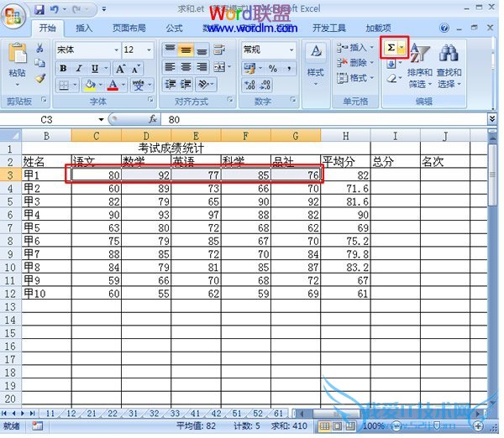Open sheet tab 61
Screen dimensions: 504x438
coord(278,414)
